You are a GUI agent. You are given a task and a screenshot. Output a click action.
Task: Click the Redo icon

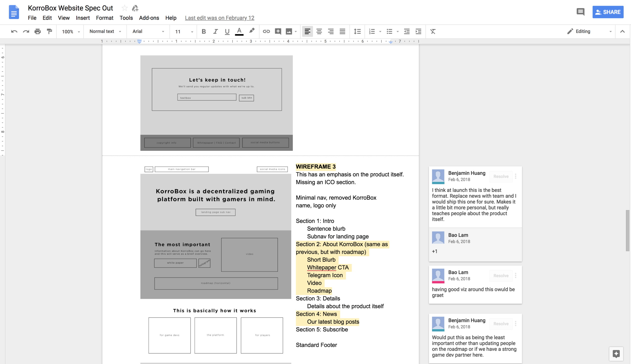pyautogui.click(x=26, y=32)
